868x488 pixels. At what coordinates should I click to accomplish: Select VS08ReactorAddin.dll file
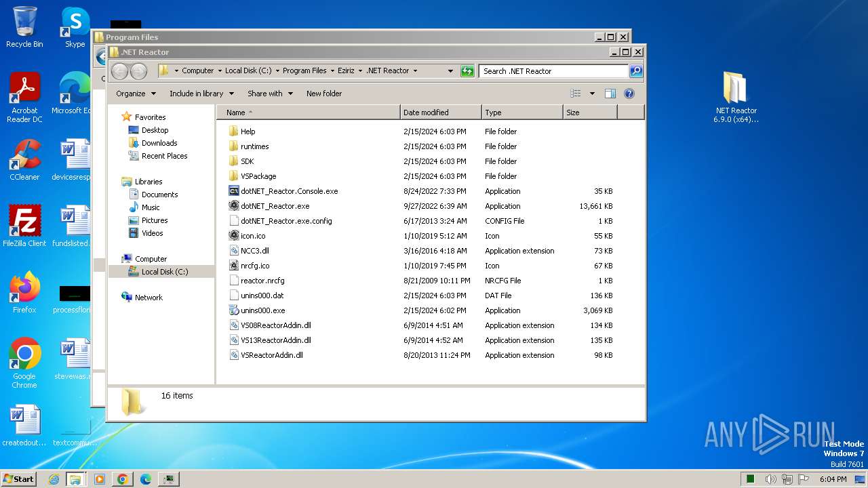pyautogui.click(x=276, y=325)
